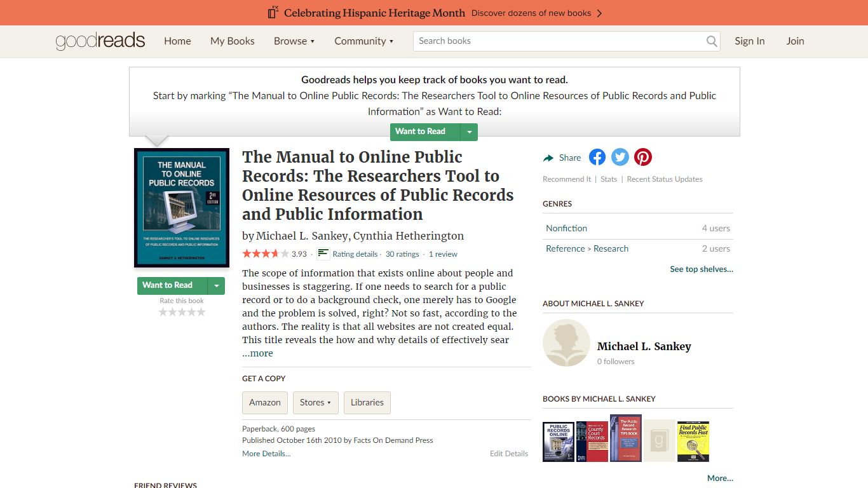Share the book on Twitter
Image resolution: width=868 pixels, height=488 pixels.
tap(620, 157)
